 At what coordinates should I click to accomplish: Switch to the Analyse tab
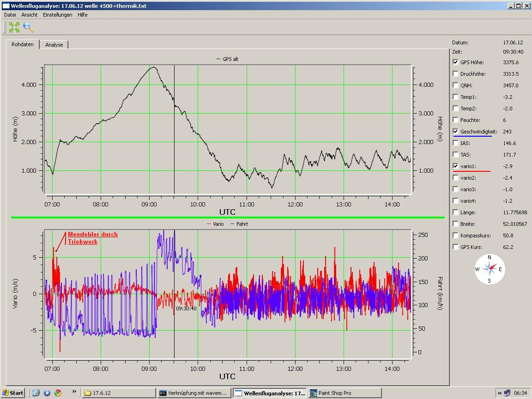(54, 45)
